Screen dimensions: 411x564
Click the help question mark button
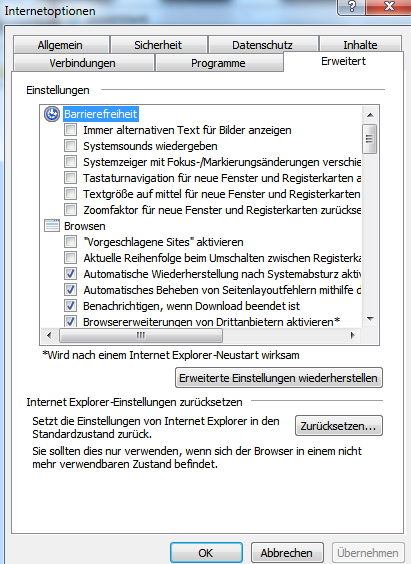click(352, 6)
